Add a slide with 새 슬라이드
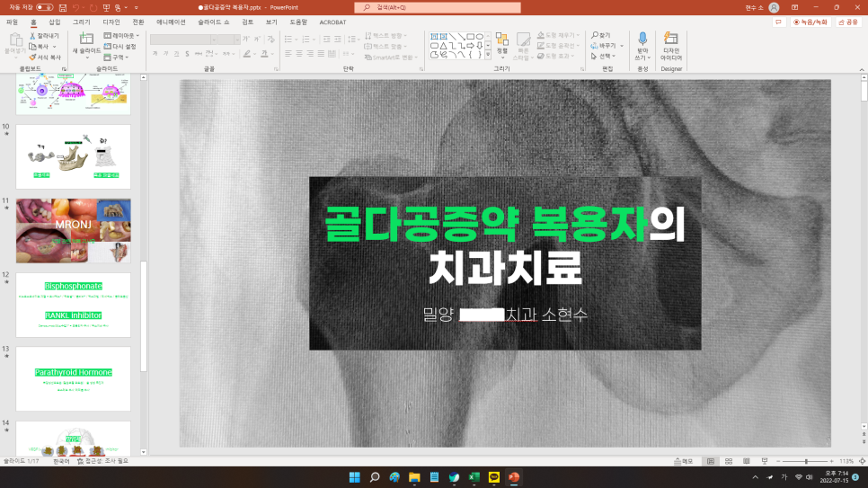Viewport: 868px width, 488px height. [x=86, y=45]
